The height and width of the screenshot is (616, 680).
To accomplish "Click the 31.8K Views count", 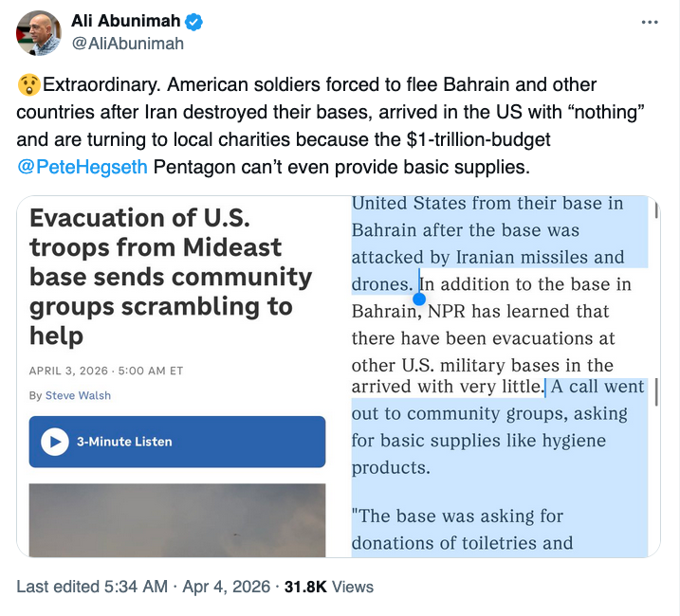I will click(x=330, y=588).
